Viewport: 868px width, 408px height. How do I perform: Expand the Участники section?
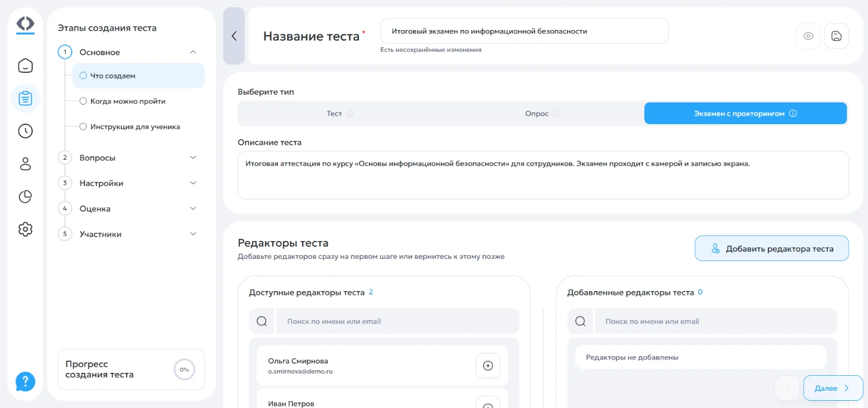pos(193,234)
